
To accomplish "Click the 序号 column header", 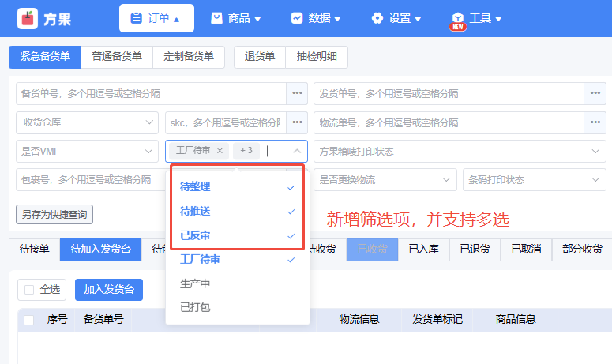I will 58,320.
